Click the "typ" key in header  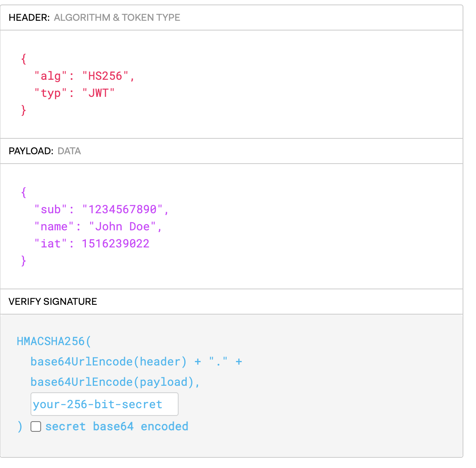pos(50,93)
